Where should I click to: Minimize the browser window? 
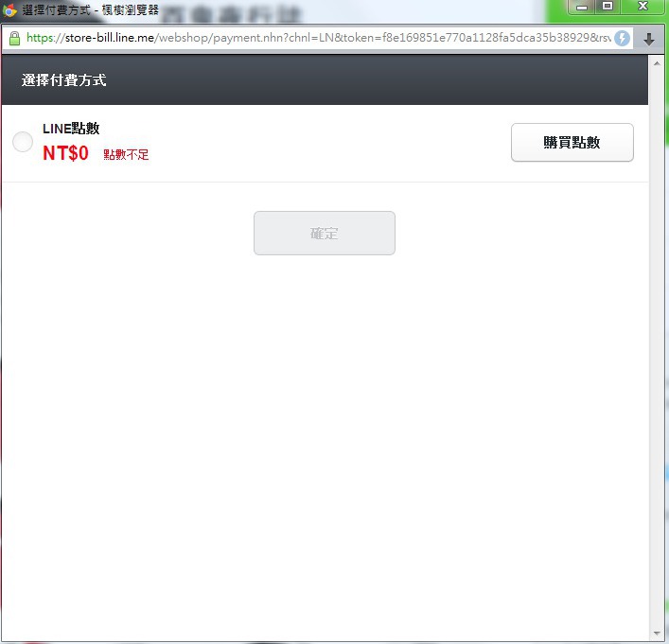[x=582, y=7]
